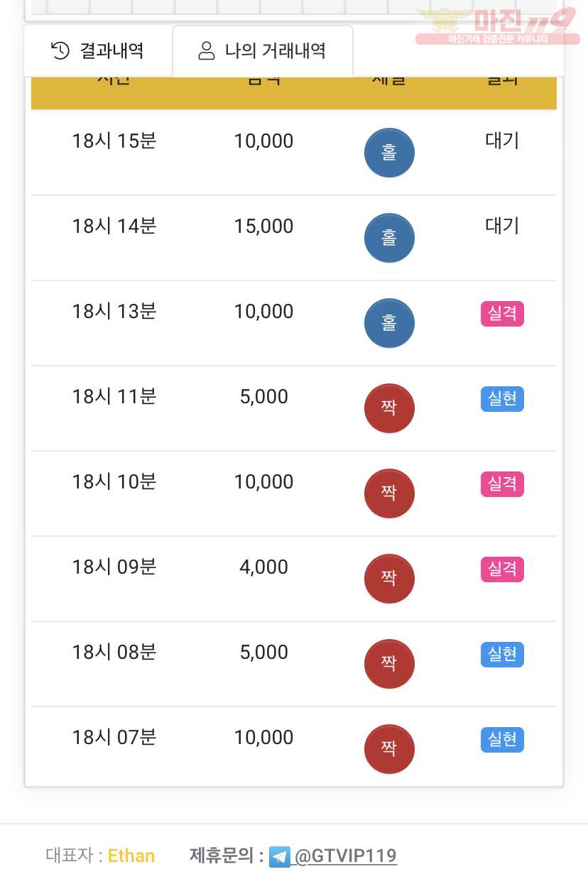Screen dimensions: 588x884
Task: Open the @GTVIP119 Telegram link
Action: [345, 856]
